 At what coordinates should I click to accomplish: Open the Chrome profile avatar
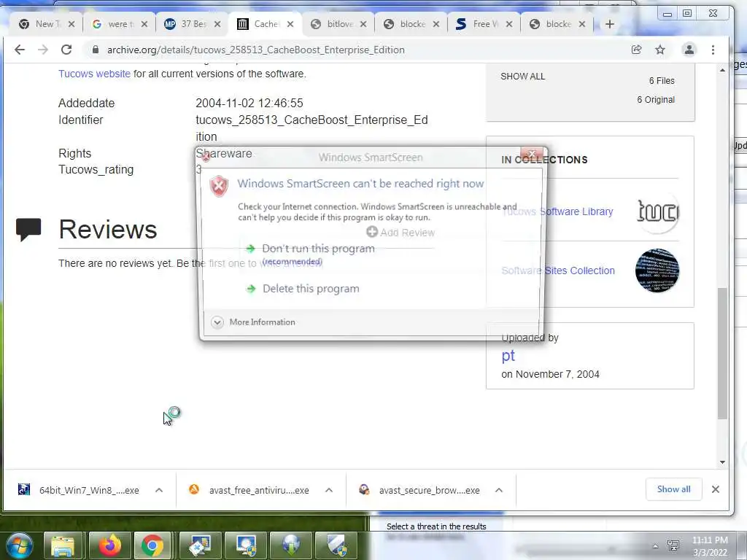[689, 50]
